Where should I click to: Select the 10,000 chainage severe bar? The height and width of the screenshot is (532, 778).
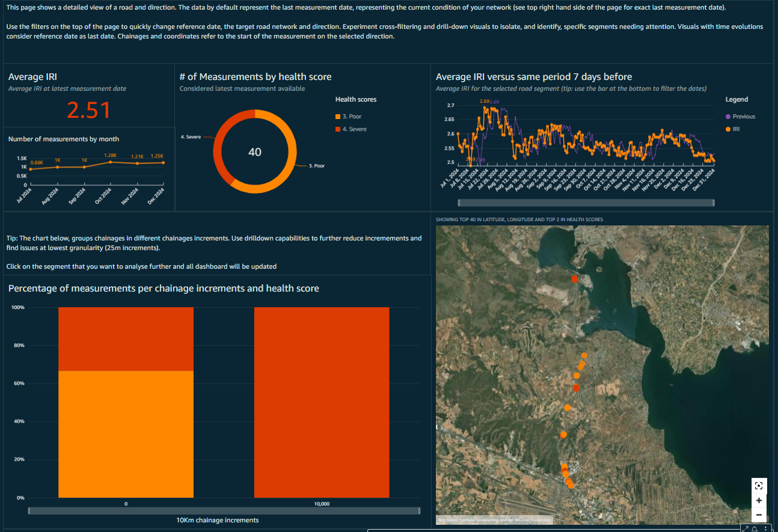point(322,403)
